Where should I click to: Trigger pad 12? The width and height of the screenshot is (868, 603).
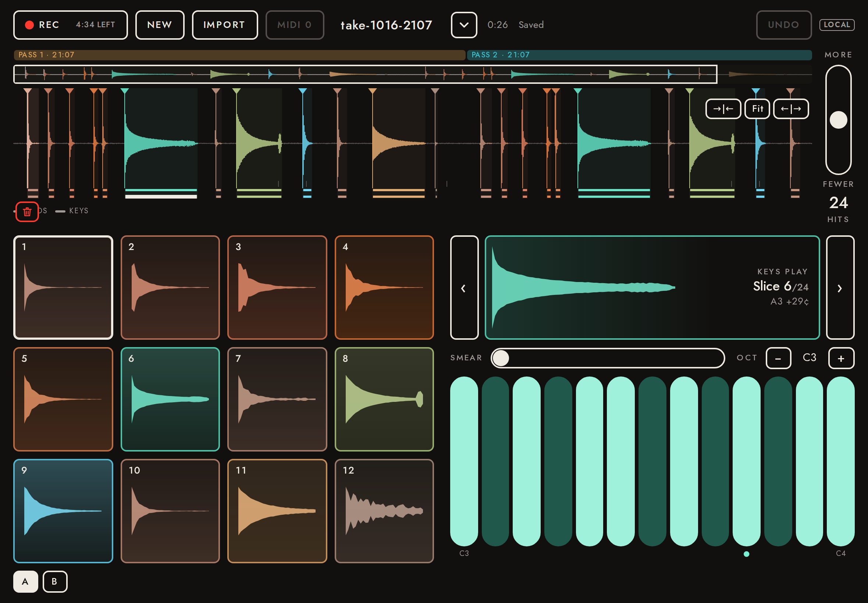(x=384, y=511)
